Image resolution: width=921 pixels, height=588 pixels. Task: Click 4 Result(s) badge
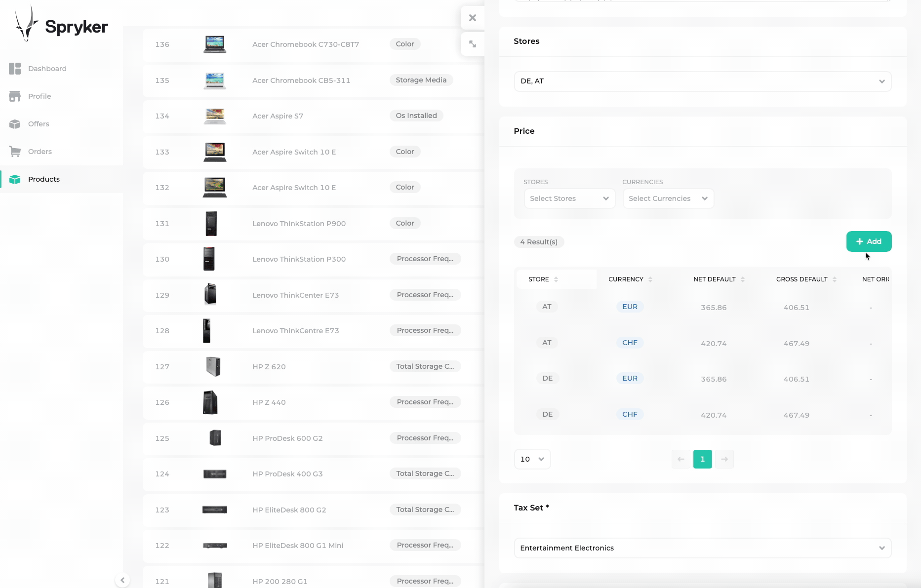click(x=539, y=242)
